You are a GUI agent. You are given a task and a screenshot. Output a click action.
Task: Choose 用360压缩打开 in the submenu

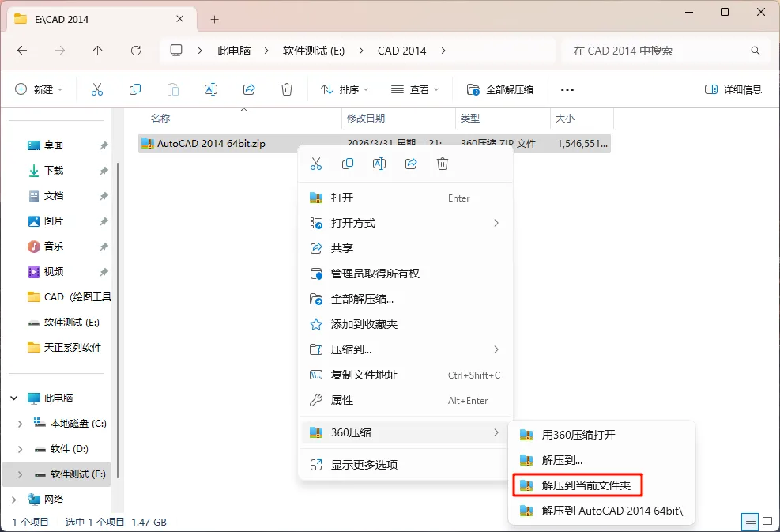[x=601, y=435]
